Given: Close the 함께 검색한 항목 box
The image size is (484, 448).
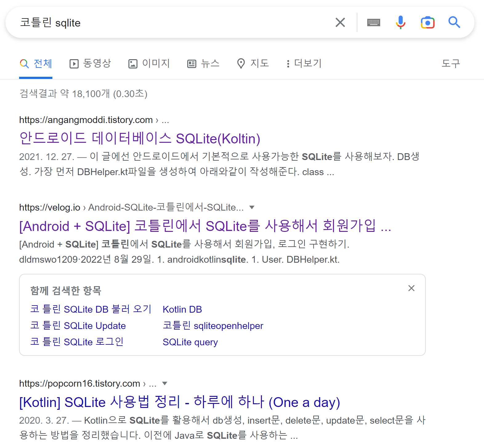Looking at the screenshot, I should click(x=411, y=288).
